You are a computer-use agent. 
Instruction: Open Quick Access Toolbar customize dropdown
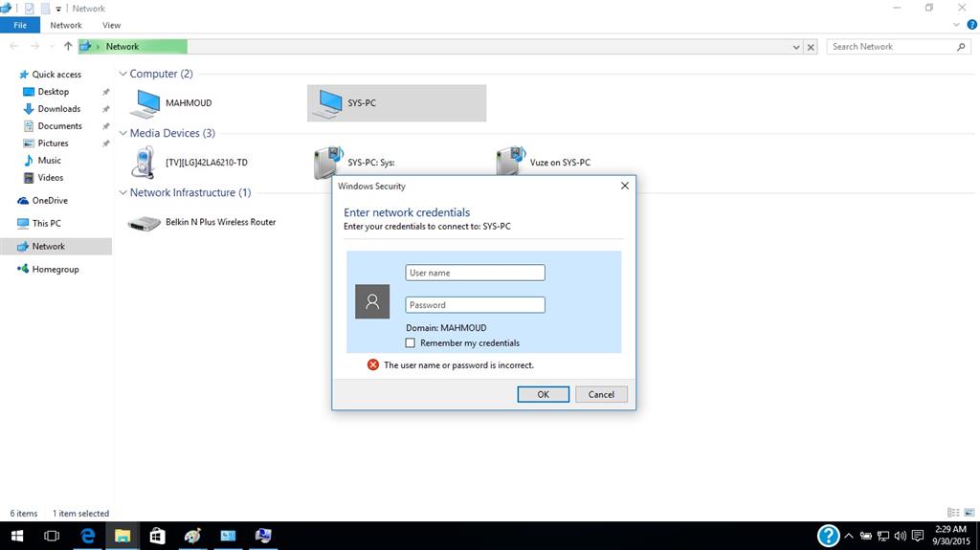(x=58, y=9)
